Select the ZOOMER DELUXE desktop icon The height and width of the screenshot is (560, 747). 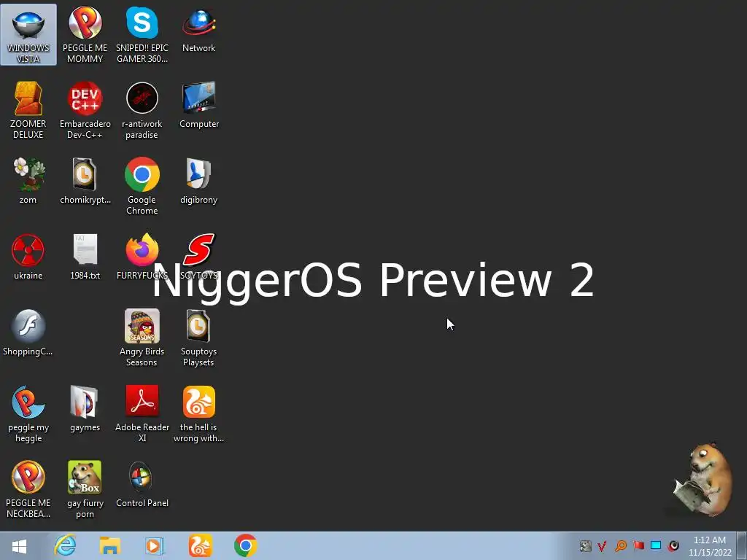(x=28, y=111)
